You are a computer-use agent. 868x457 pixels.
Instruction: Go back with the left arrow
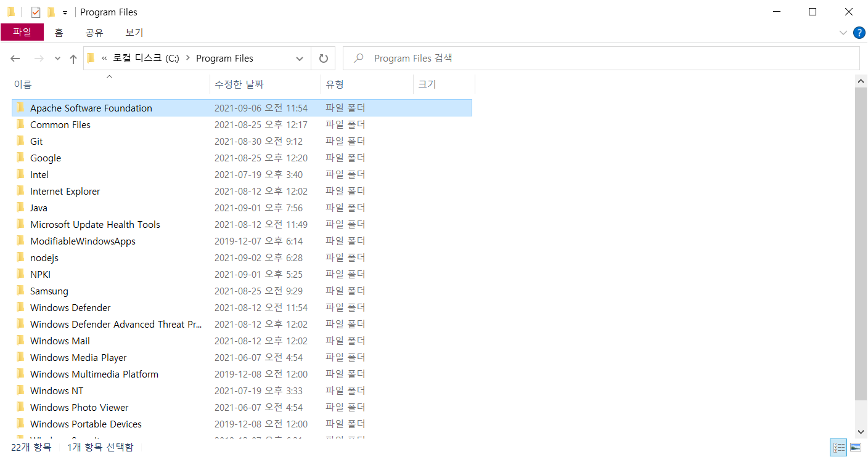click(15, 59)
